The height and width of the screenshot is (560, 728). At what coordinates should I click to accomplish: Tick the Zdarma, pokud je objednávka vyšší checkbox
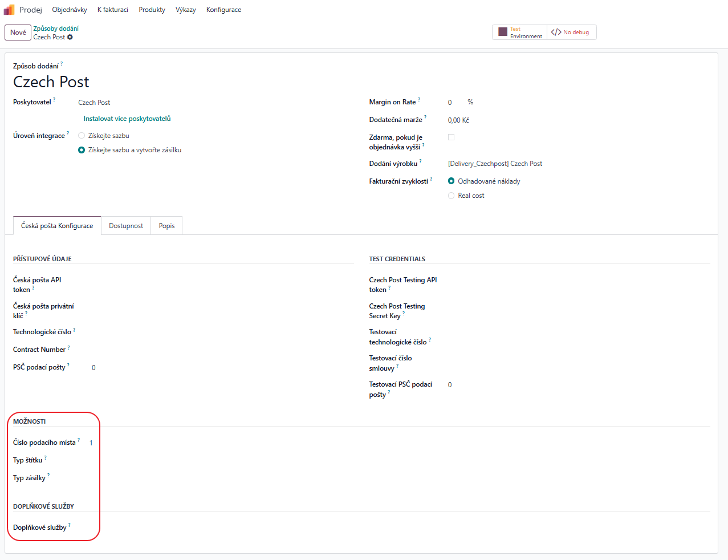(451, 137)
